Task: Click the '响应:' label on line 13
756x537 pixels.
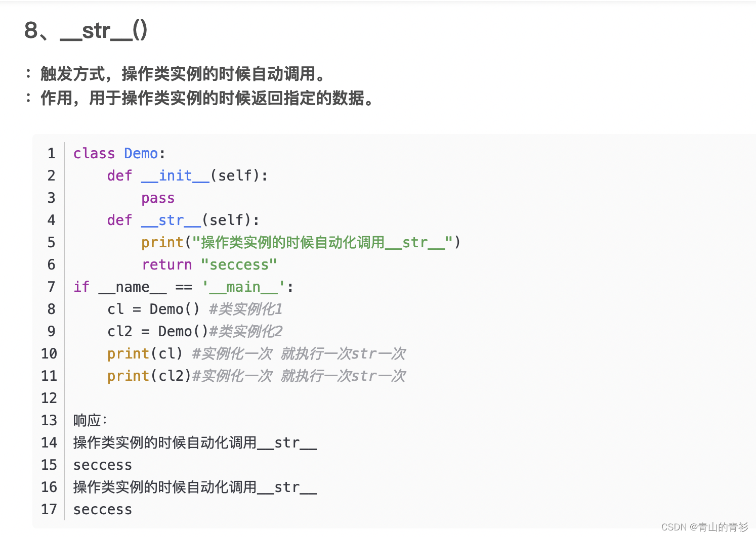Action: [90, 420]
